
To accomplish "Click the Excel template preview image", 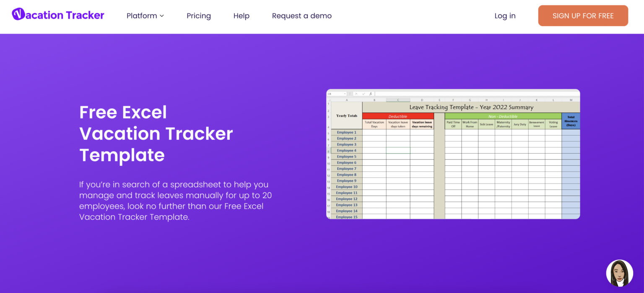I will [x=453, y=154].
